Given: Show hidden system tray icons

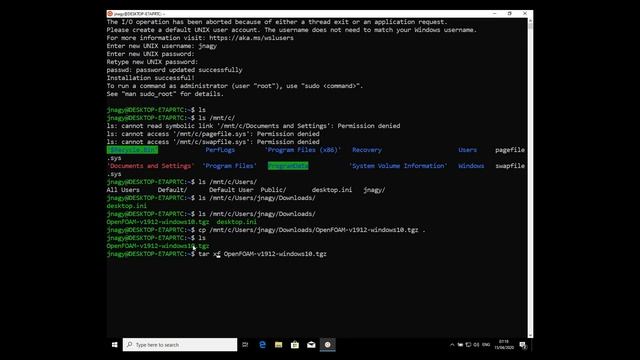Looking at the screenshot, I should [452, 345].
